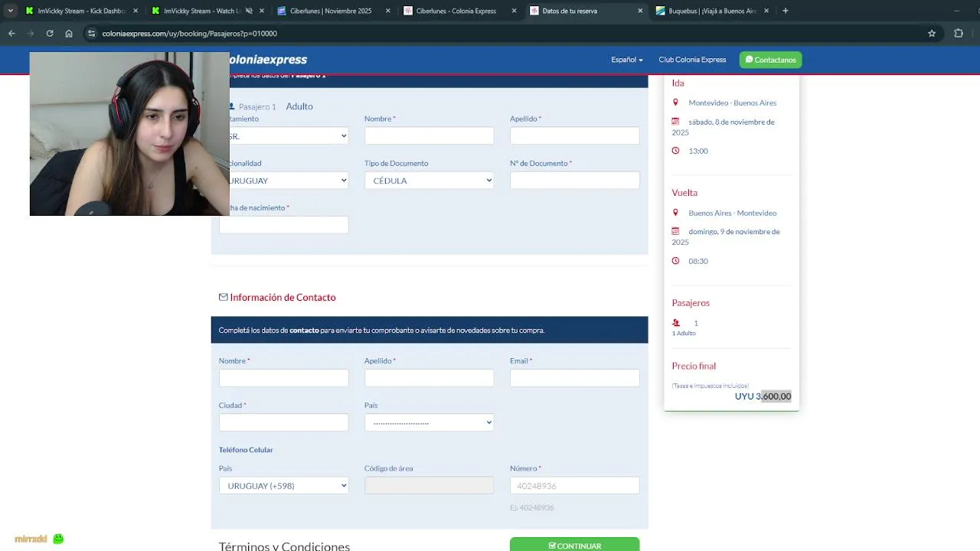Viewport: 980px width, 551px height.
Task: Click the passenger Nombre field
Action: pyautogui.click(x=429, y=135)
